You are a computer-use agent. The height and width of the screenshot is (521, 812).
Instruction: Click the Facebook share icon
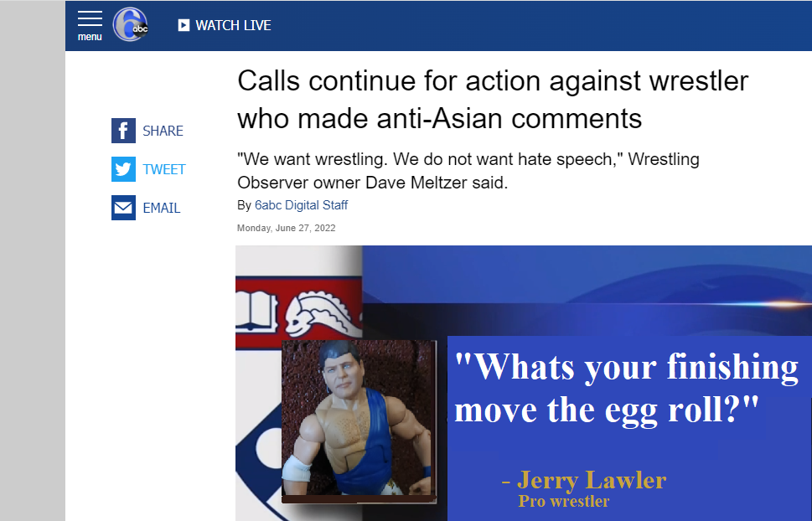123,131
